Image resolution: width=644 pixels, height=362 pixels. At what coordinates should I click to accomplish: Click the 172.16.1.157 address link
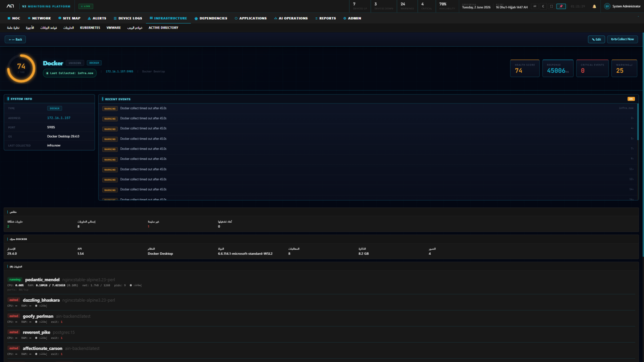[x=59, y=118]
